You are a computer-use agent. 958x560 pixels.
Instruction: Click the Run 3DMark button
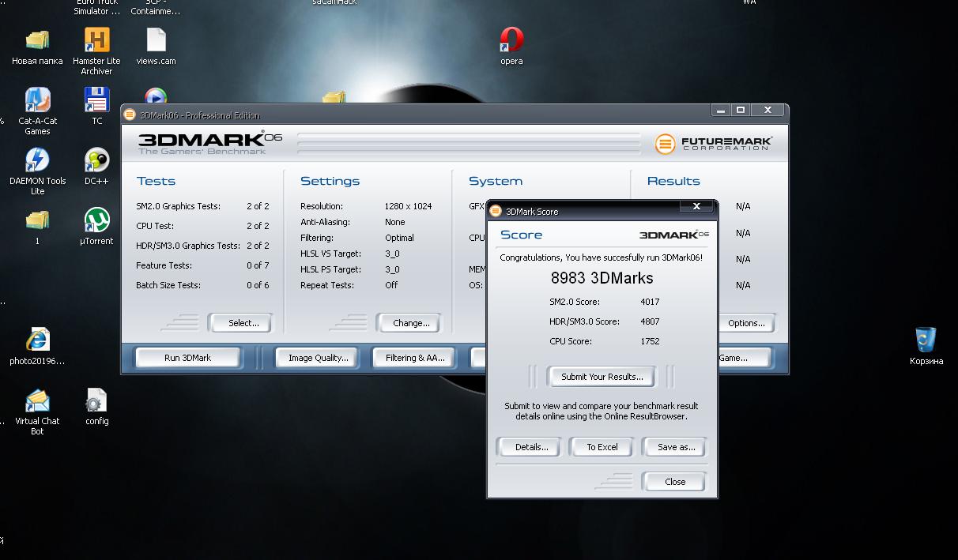(x=187, y=358)
